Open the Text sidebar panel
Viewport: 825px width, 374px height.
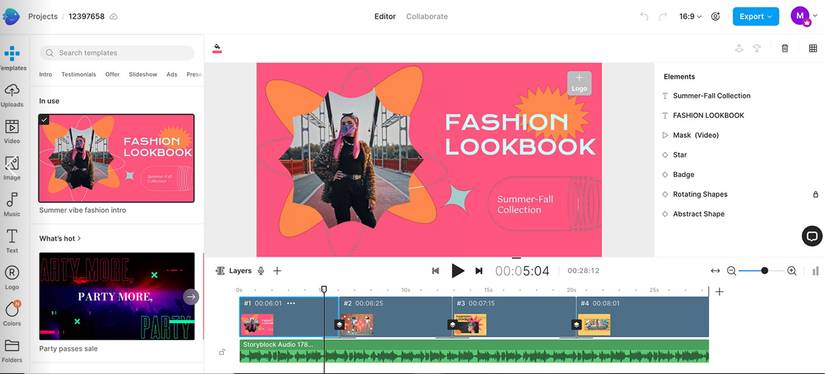pyautogui.click(x=12, y=241)
